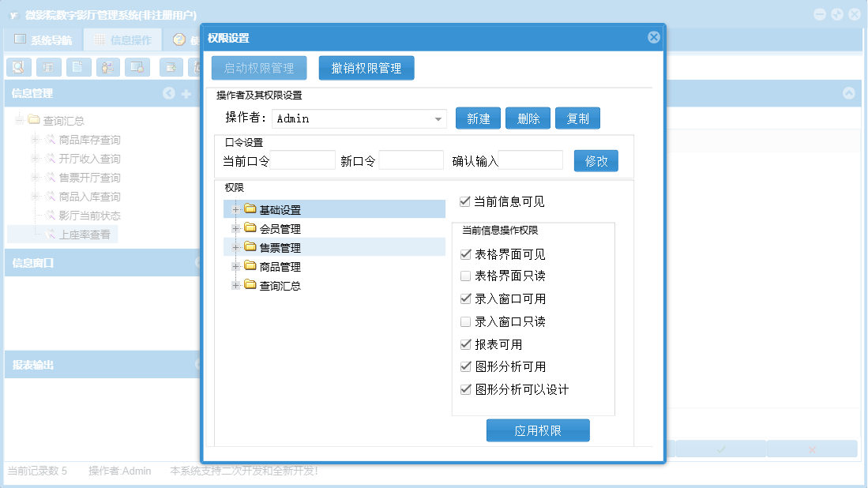This screenshot has height=488, width=868.
Task: Uncheck 表格界面可见 checkbox
Action: (465, 254)
